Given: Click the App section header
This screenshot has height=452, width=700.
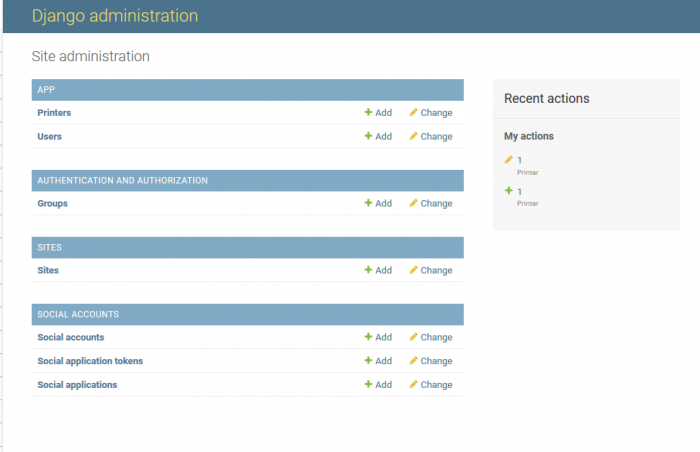Looking at the screenshot, I should point(46,90).
